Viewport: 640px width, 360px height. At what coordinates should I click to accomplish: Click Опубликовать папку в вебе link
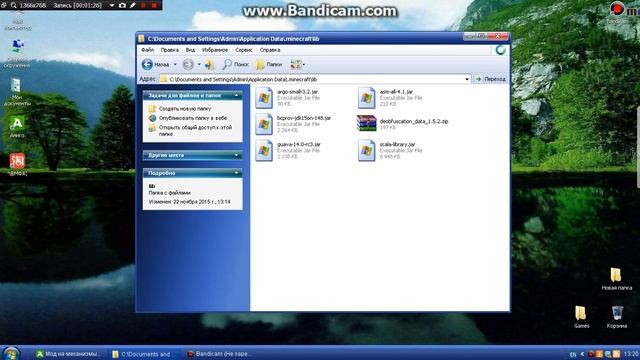point(193,118)
